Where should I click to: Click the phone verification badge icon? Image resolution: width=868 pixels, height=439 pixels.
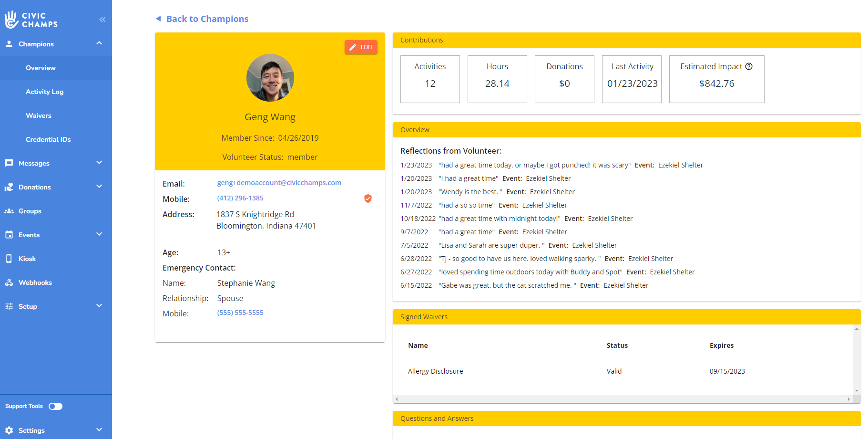(368, 199)
